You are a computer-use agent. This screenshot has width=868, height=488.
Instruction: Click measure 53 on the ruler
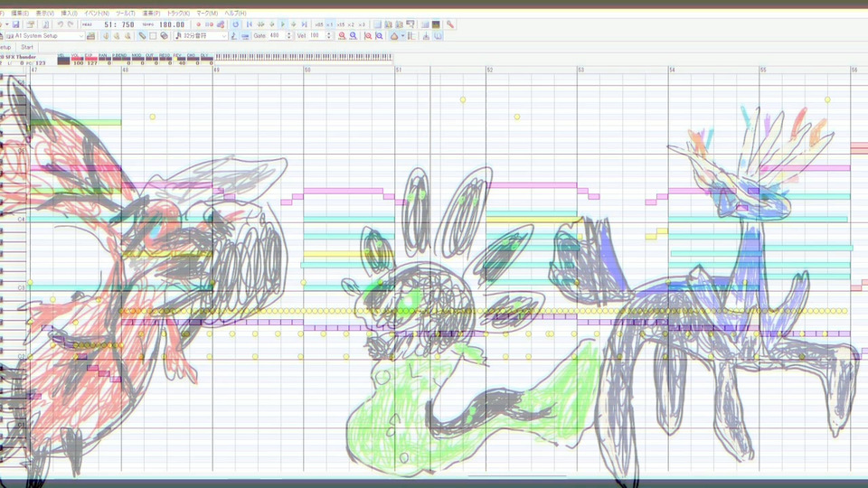[x=580, y=70]
